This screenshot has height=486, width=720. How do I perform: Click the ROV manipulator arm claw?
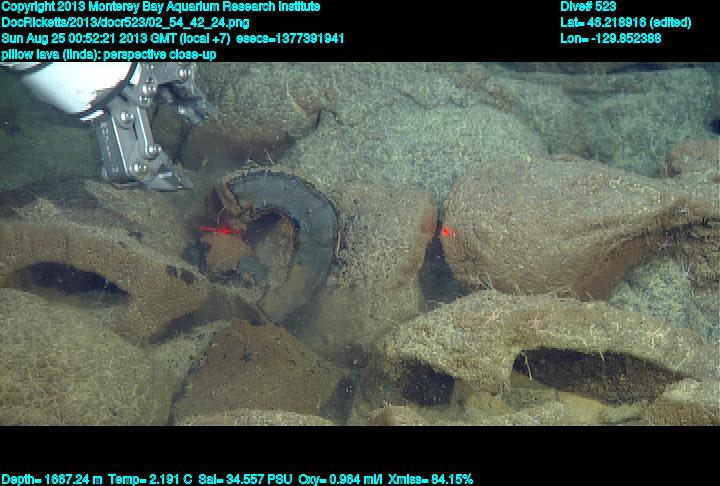tap(142, 124)
